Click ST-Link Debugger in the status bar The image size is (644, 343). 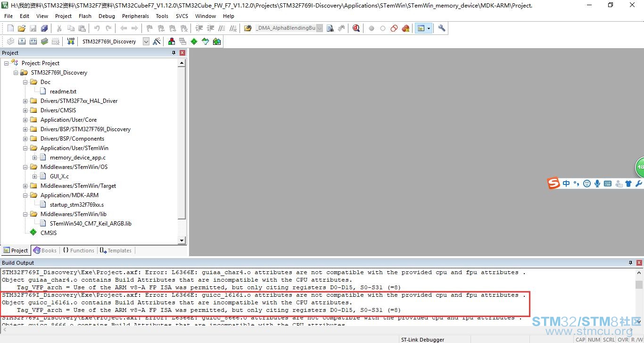[422, 340]
